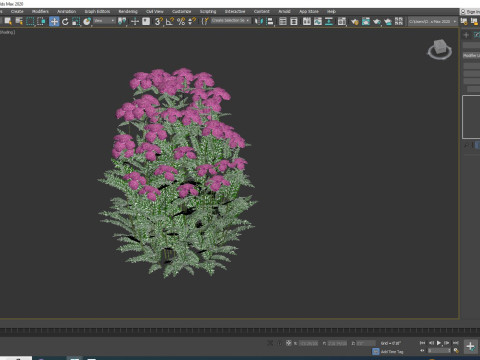Open the Content menu
This screenshot has height=360, width=480.
(x=262, y=11)
